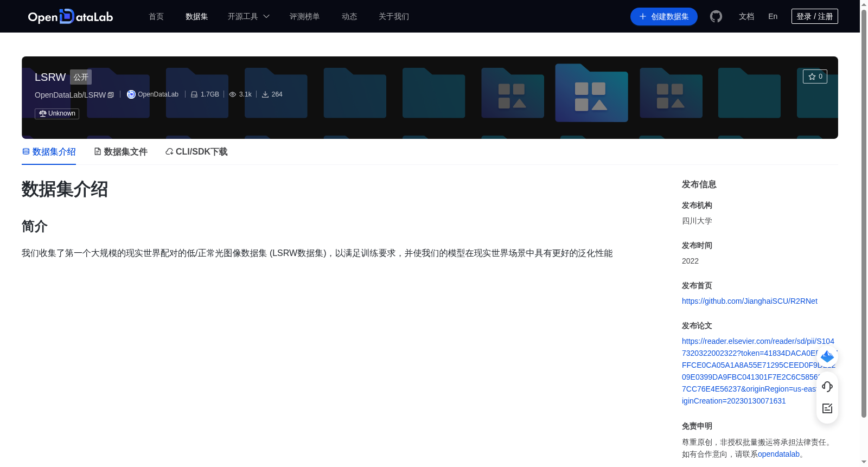Click the 发布信息 heading
The width and height of the screenshot is (868, 467).
[x=699, y=184]
